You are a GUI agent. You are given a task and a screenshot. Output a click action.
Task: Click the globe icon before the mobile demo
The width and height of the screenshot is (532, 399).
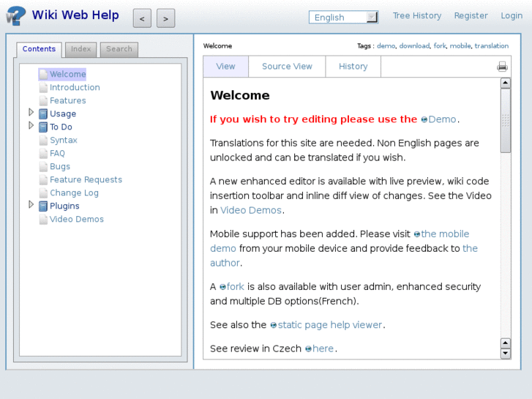417,234
